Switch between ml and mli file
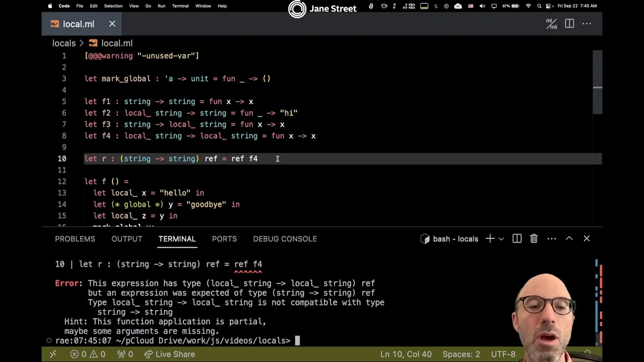Screen dimensions: 644x362 pyautogui.click(x=551, y=24)
